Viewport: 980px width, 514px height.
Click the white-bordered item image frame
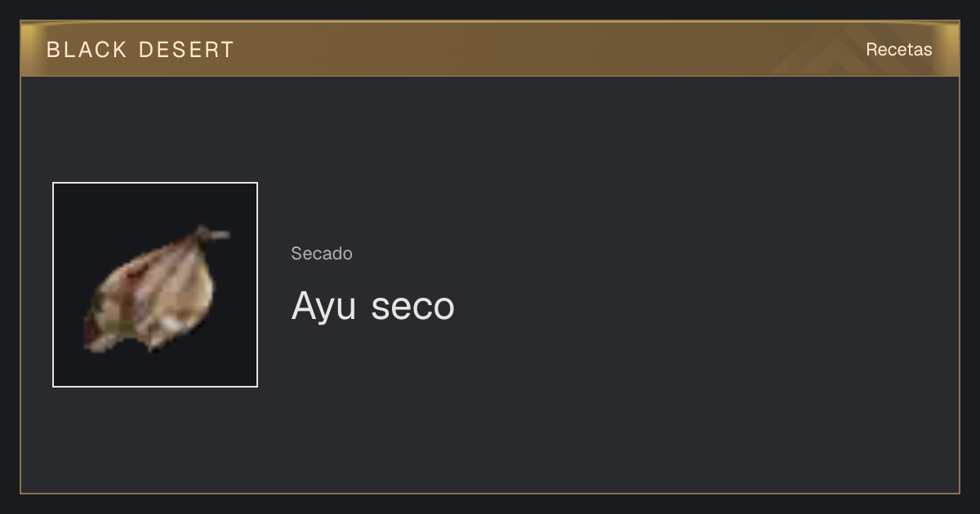(x=155, y=285)
